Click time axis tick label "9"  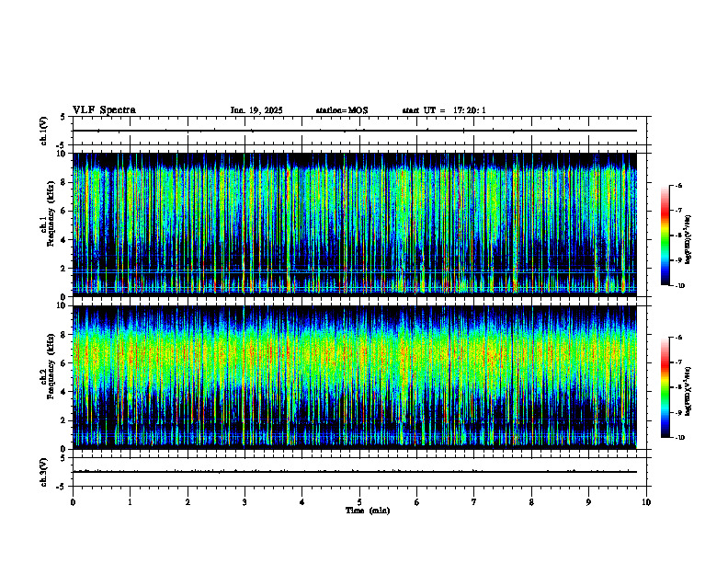[x=588, y=502]
